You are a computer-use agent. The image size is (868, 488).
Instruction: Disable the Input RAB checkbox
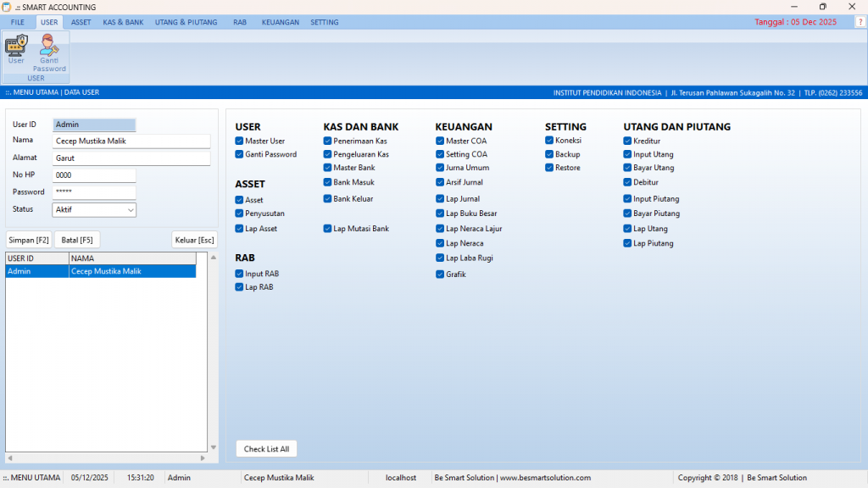click(241, 273)
